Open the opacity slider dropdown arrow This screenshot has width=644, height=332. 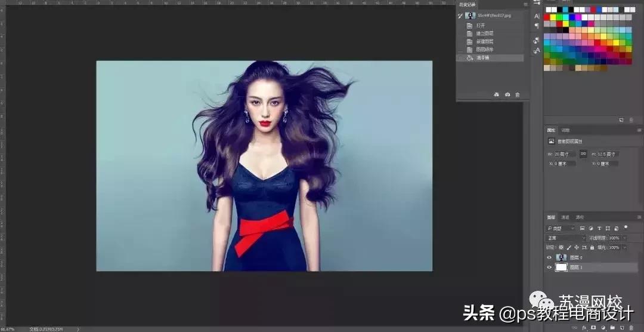624,238
